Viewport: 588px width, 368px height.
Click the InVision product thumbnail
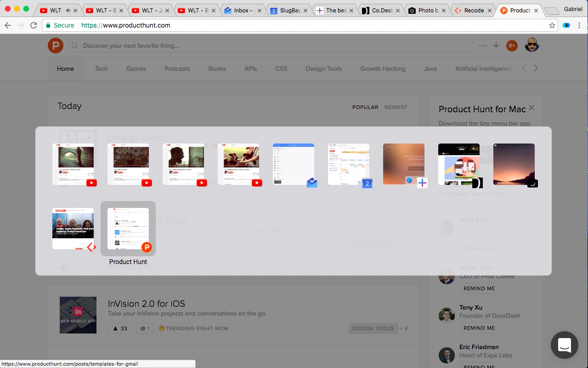tap(78, 315)
